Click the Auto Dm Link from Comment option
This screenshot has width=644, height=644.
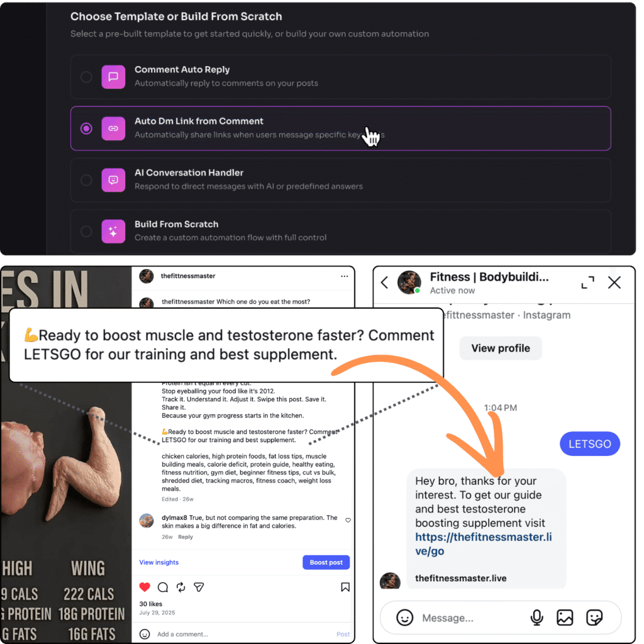tap(340, 128)
